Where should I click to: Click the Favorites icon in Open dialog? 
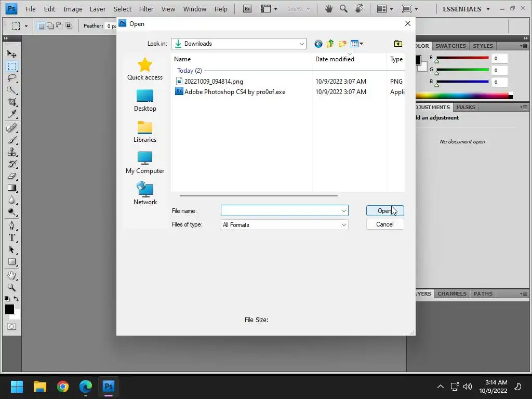pos(398,44)
